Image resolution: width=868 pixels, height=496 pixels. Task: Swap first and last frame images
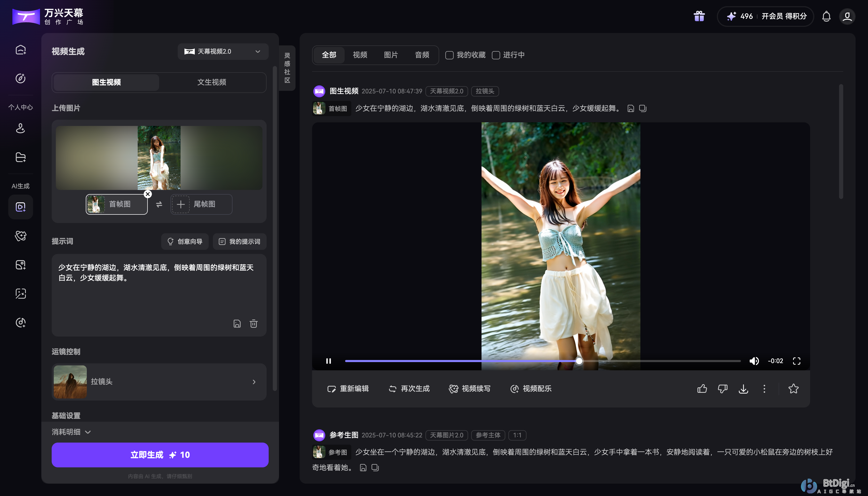click(159, 204)
